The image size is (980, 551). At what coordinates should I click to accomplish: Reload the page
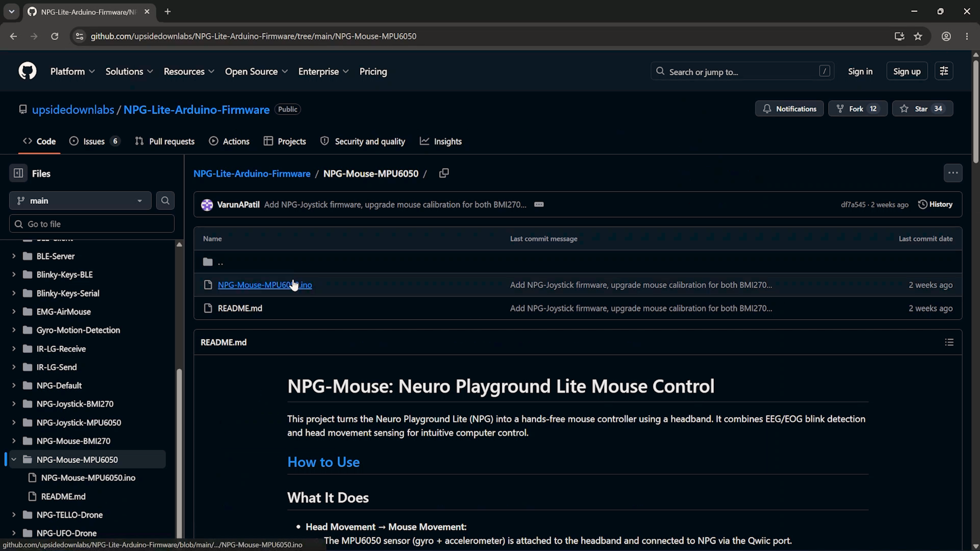pos(54,36)
